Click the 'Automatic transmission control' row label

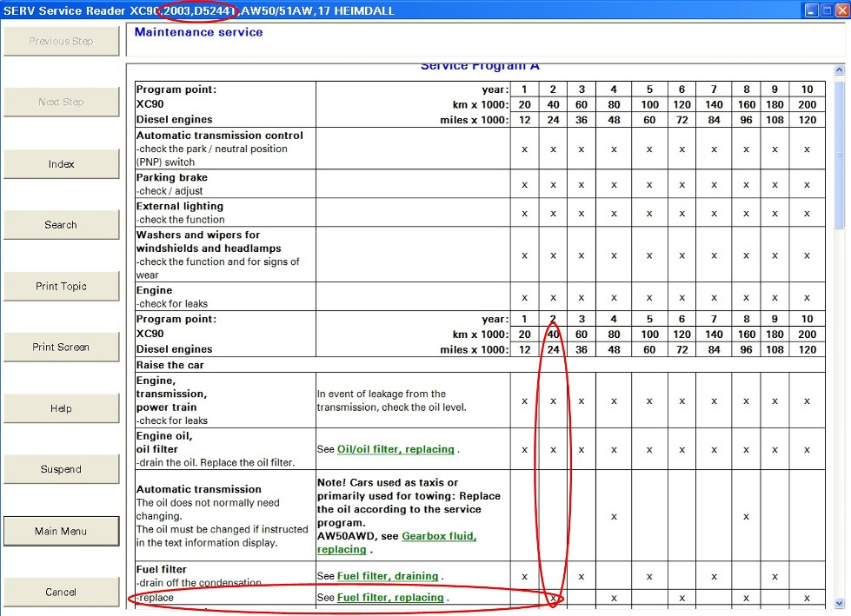[220, 135]
